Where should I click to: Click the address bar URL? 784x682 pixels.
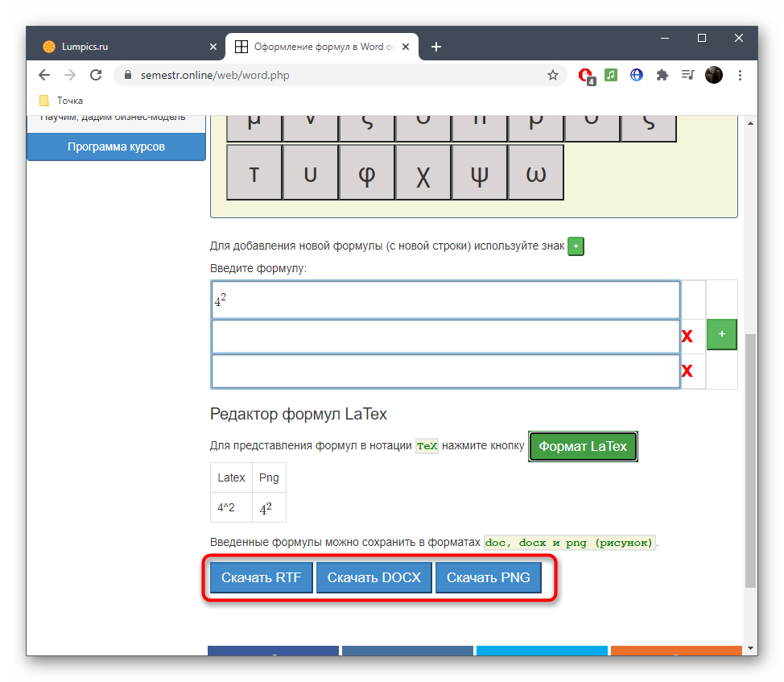[215, 75]
